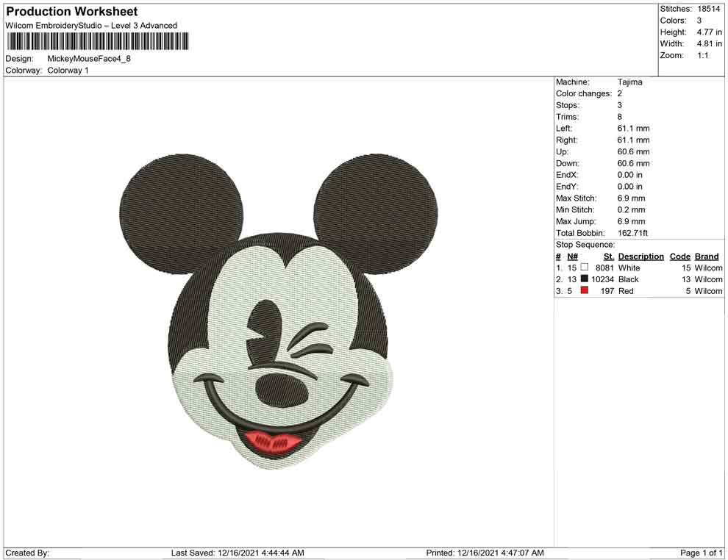Click 'Wilcom EmbroideryStudio – Level 3 Advanced' text
The image size is (728, 560).
coord(91,26)
